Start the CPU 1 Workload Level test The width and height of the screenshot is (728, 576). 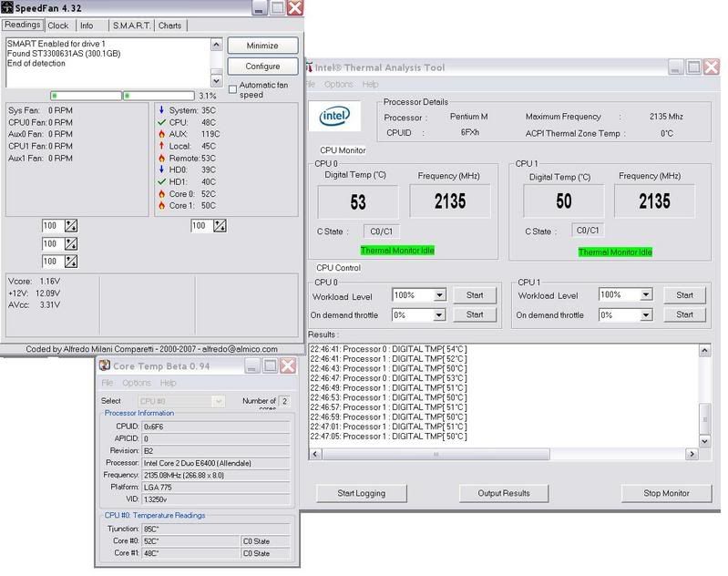684,295
